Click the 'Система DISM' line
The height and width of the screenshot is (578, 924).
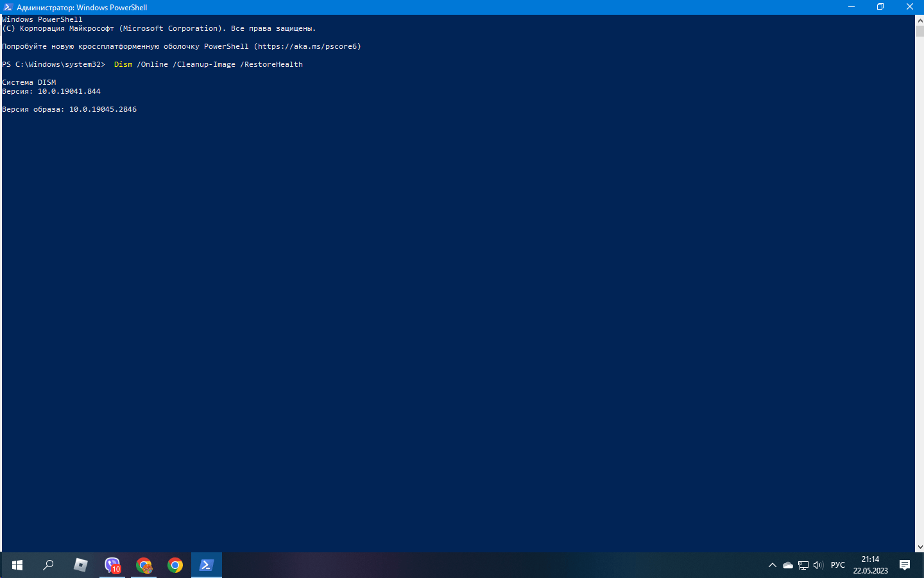point(29,82)
